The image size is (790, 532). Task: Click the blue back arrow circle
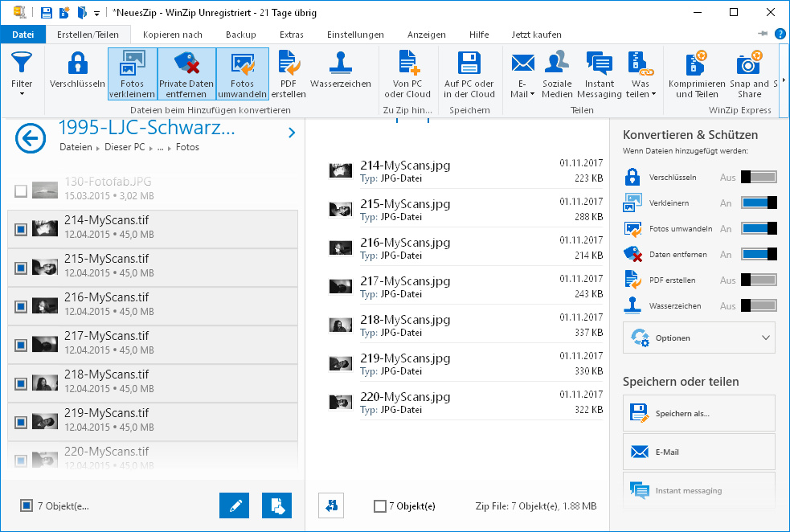point(31,139)
